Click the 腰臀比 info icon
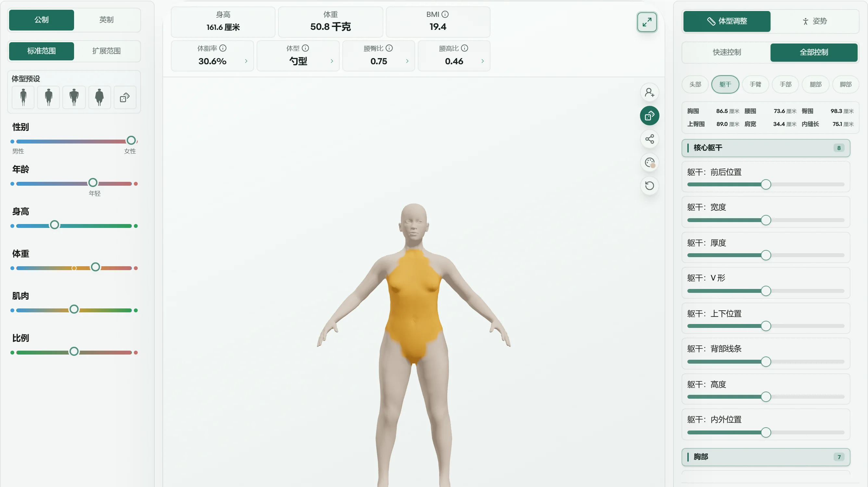The height and width of the screenshot is (487, 868). (x=389, y=48)
